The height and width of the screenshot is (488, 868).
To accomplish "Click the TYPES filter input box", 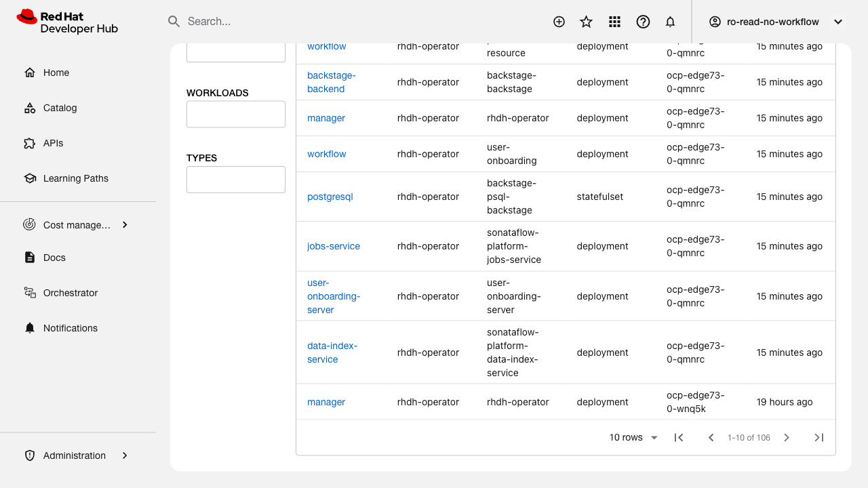I will [236, 180].
